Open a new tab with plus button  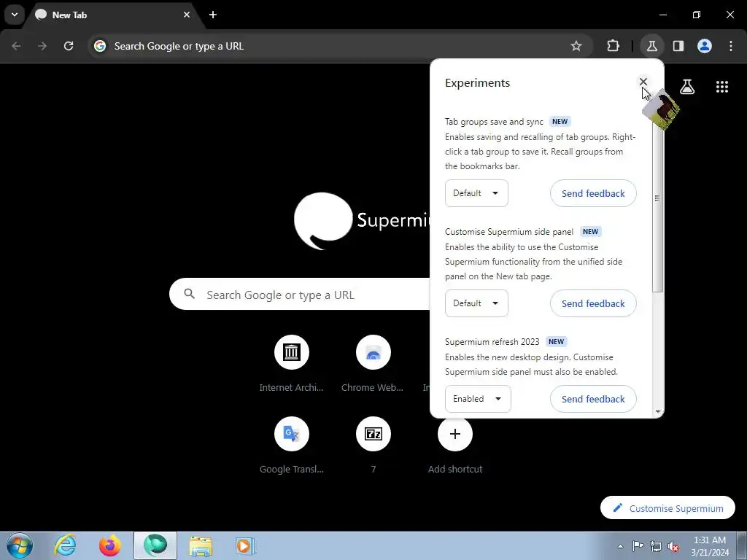coord(213,15)
